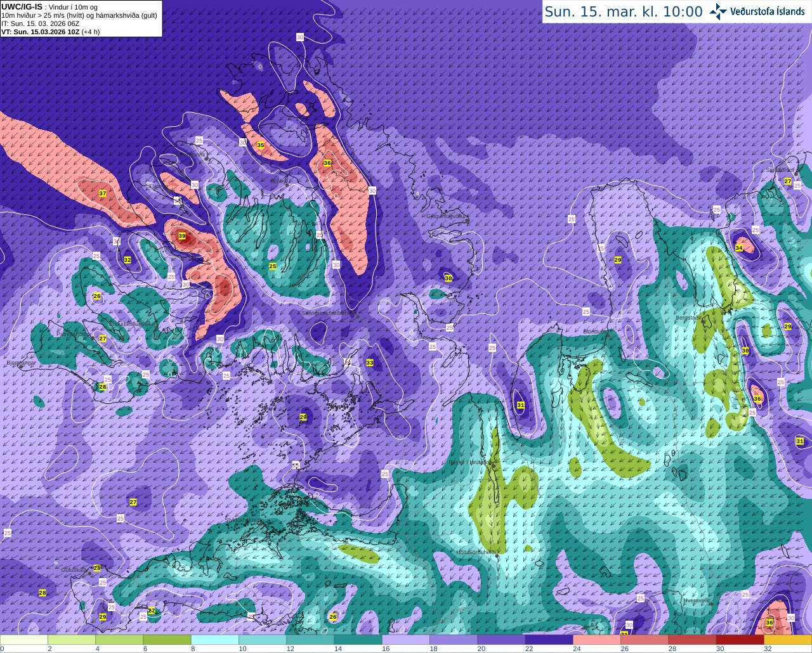Pick the purple 18–20 legend swatch
Image resolution: width=812 pixels, height=653 pixels.
pos(453,640)
